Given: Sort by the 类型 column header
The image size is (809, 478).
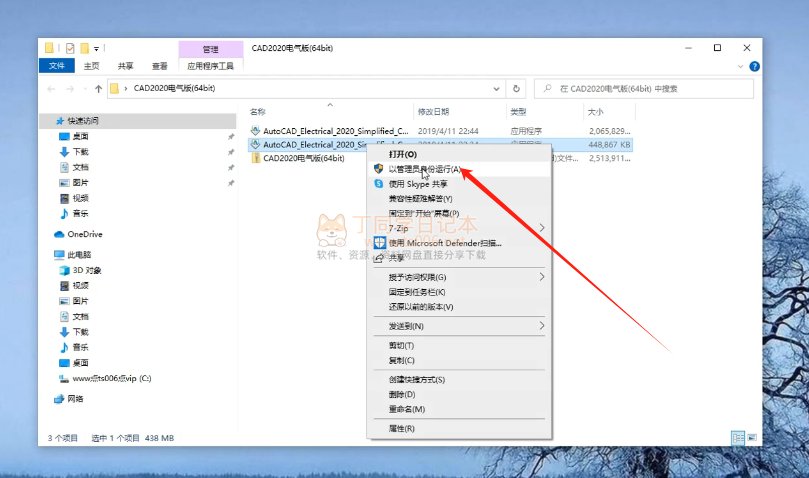Looking at the screenshot, I should pos(518,111).
